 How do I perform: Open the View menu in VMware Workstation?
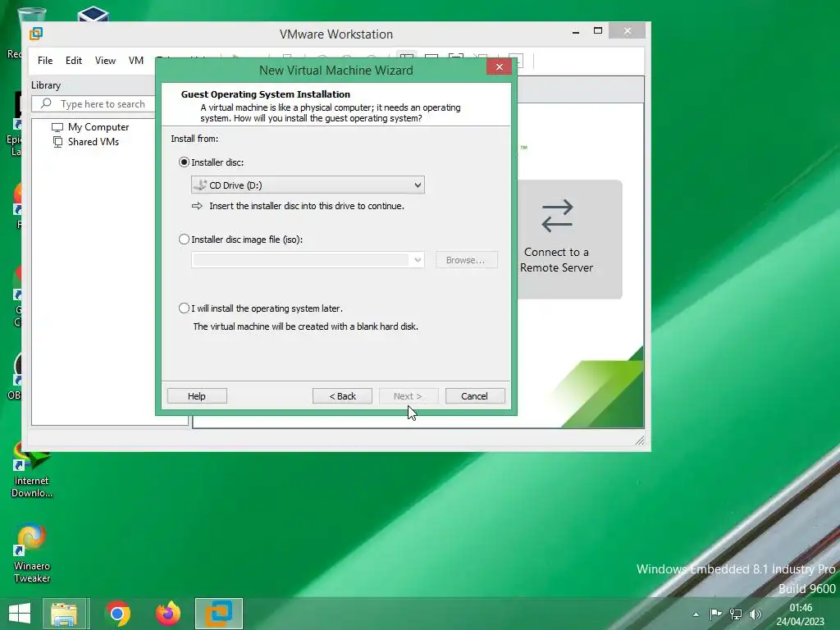(105, 61)
